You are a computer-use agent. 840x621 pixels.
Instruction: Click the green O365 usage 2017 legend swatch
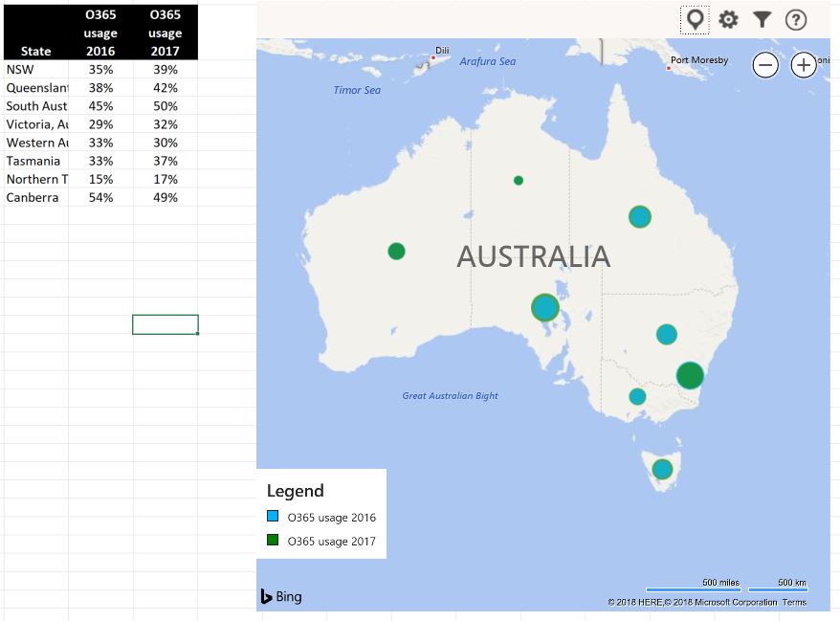pyautogui.click(x=273, y=540)
